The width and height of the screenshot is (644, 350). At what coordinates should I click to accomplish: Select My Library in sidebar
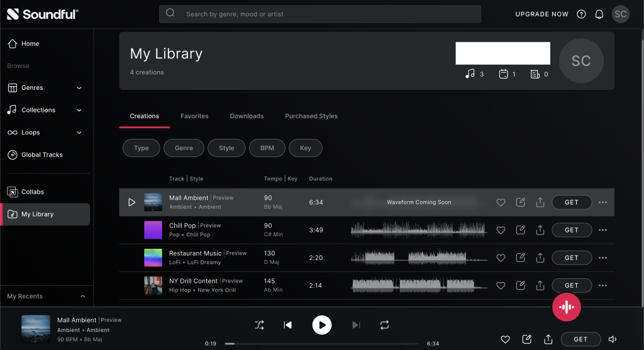point(45,214)
